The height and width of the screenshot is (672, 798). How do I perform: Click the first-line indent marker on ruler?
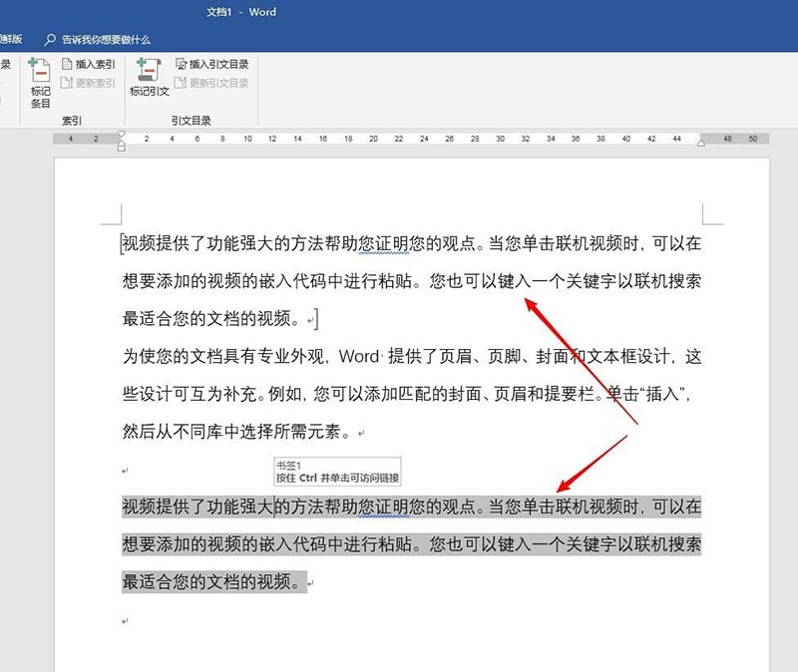121,135
